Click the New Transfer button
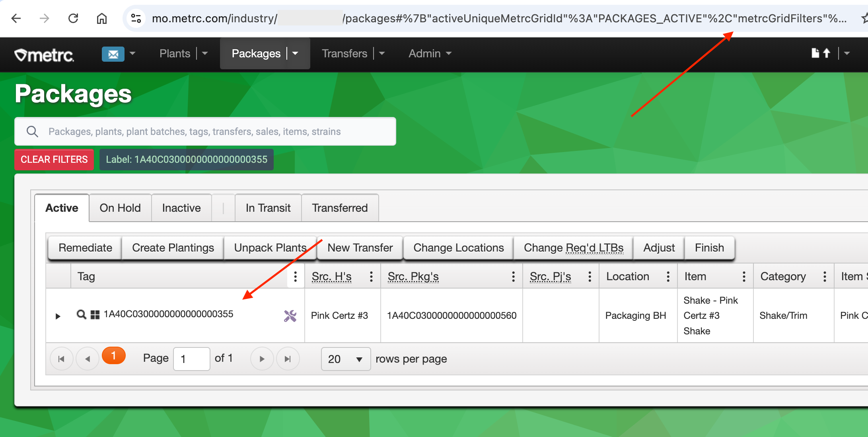The width and height of the screenshot is (868, 437). click(360, 248)
